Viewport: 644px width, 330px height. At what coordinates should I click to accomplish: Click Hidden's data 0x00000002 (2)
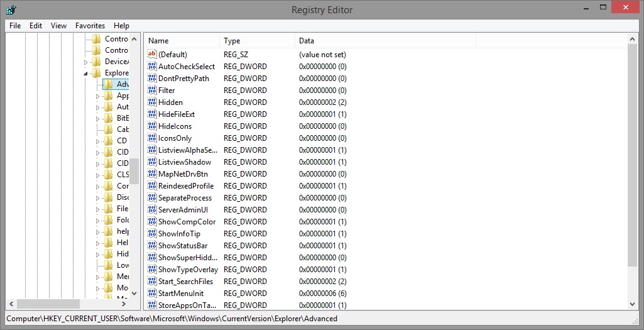(x=323, y=102)
